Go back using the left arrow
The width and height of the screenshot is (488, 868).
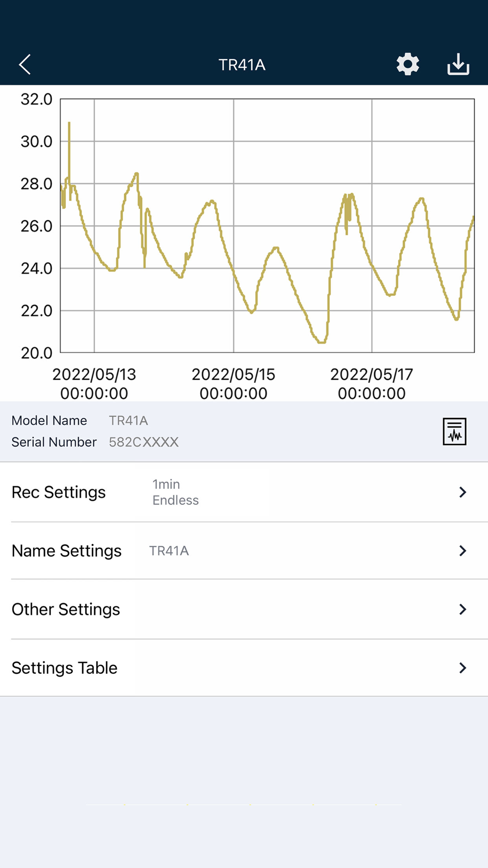click(25, 64)
